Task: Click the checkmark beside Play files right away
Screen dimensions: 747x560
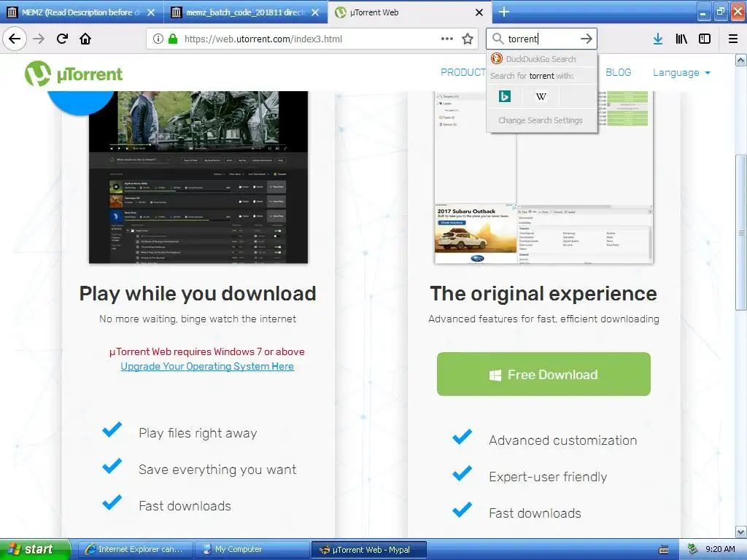Action: (x=112, y=429)
